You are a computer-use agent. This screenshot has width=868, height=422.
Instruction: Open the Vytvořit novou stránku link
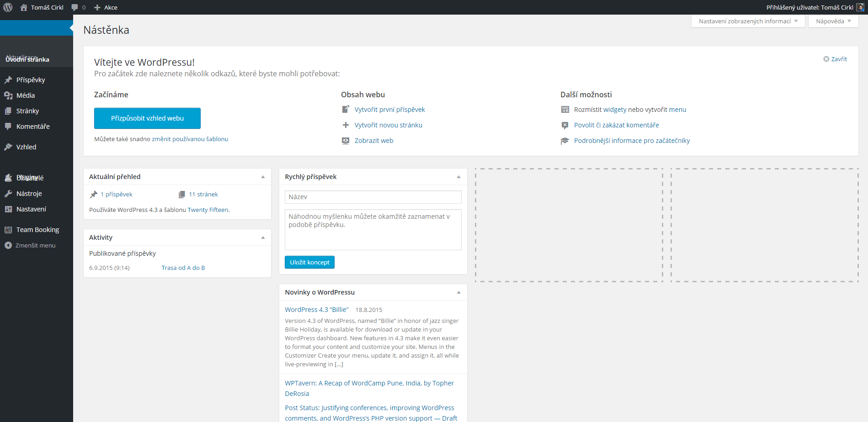[x=389, y=125]
